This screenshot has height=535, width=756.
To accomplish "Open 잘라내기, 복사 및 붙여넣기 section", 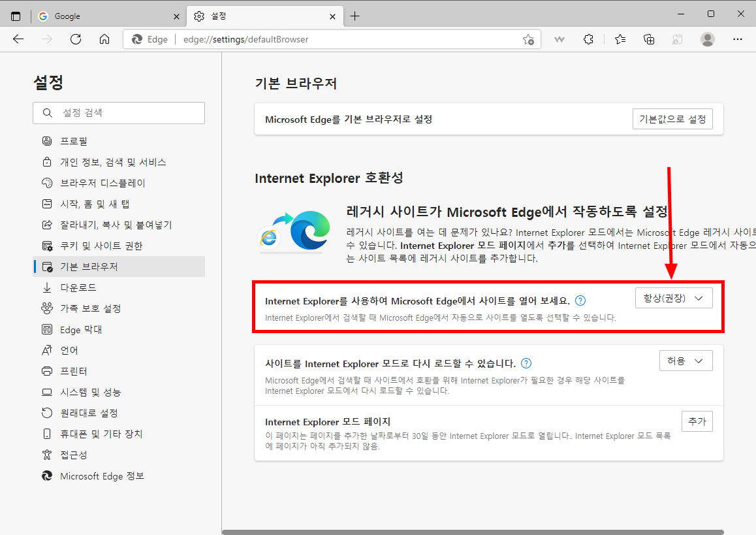I will 119,225.
